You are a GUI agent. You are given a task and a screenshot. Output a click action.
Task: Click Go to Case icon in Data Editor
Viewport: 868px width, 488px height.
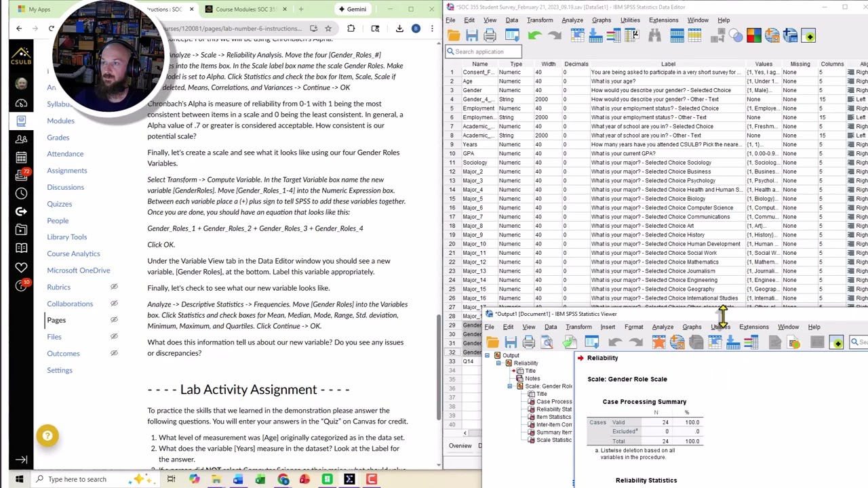pos(577,36)
